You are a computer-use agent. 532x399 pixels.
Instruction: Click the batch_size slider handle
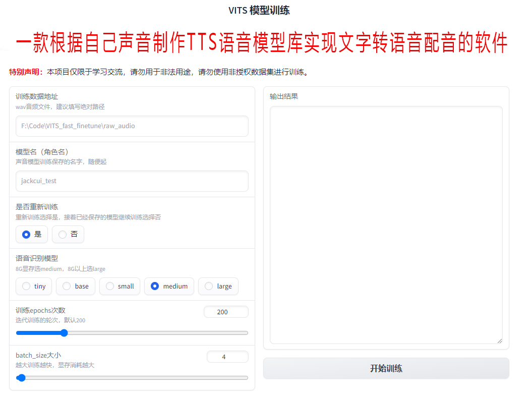click(21, 378)
